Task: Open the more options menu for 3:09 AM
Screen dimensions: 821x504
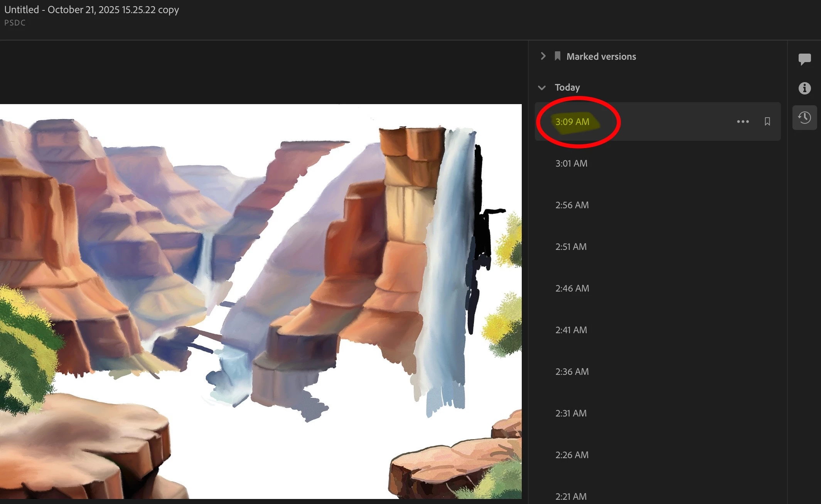Action: coord(743,121)
